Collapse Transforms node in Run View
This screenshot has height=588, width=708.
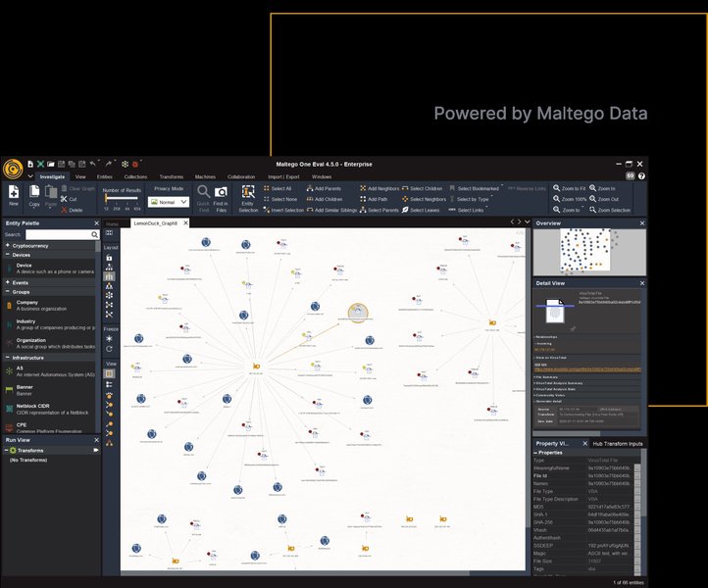click(x=6, y=451)
